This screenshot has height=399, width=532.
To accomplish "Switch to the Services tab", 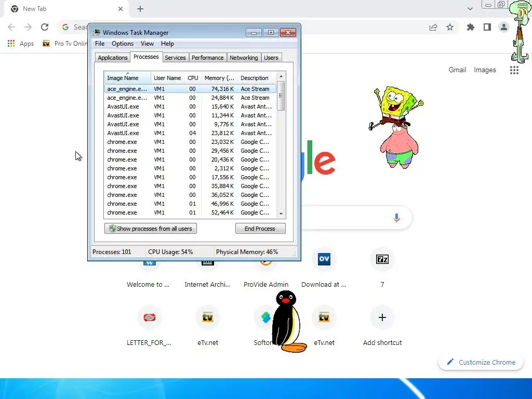I will 175,58.
